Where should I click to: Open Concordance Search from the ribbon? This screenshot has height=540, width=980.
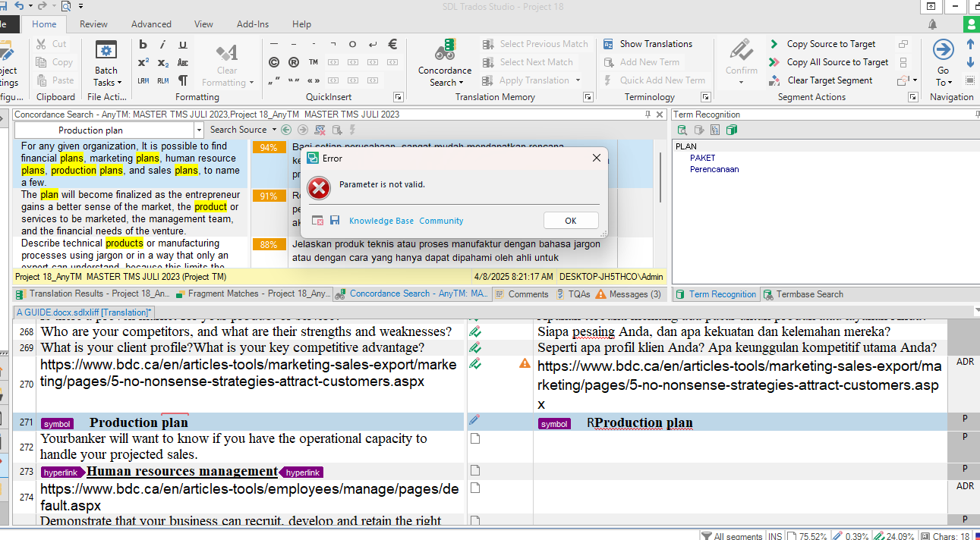click(444, 61)
